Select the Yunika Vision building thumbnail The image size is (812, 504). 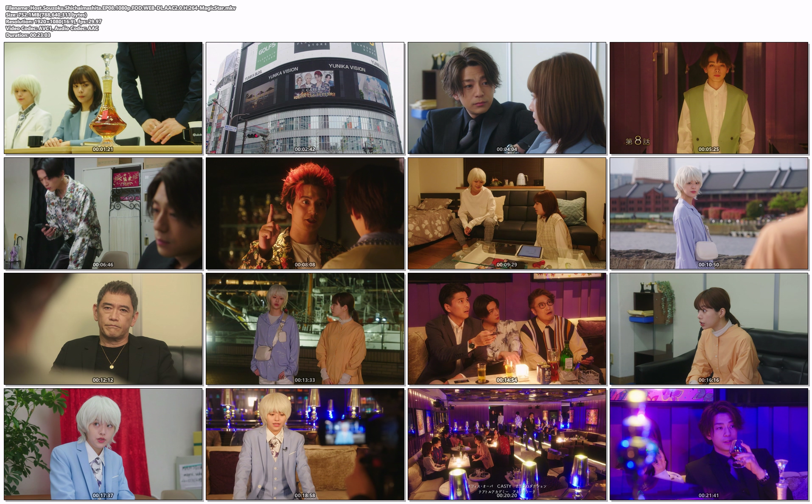pyautogui.click(x=305, y=98)
